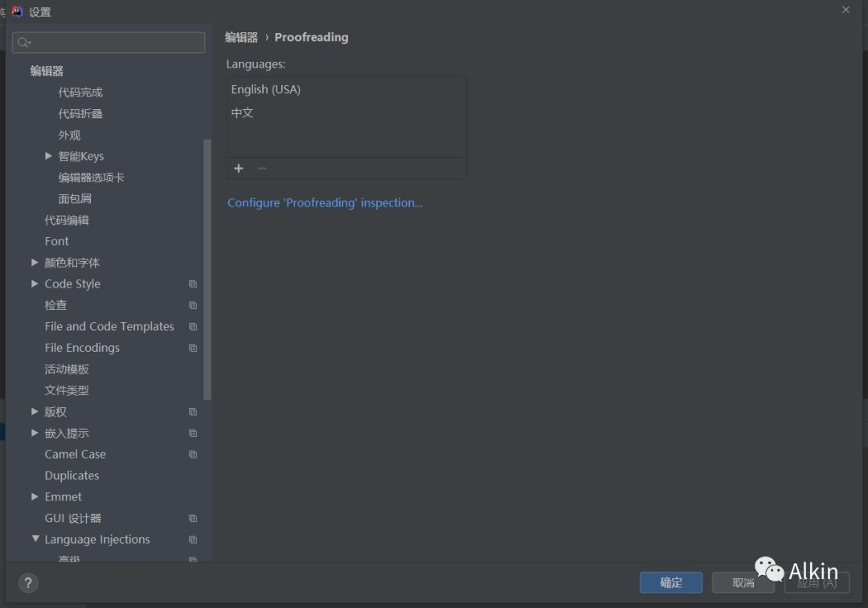Open the Camel Case settings page
Image resolution: width=868 pixels, height=608 pixels.
(x=76, y=455)
